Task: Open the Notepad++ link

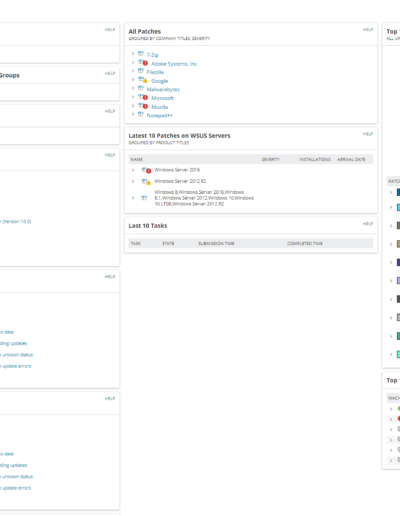Action: pyautogui.click(x=160, y=115)
